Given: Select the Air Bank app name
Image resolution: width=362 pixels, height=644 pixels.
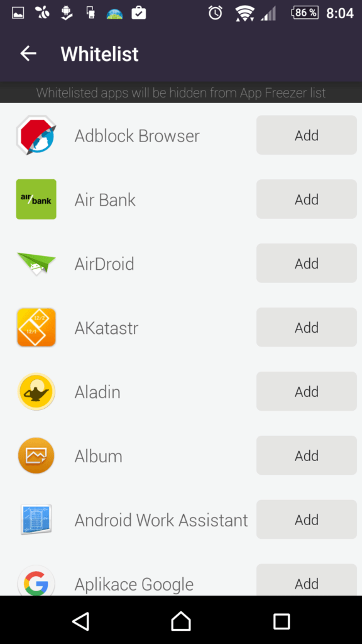Looking at the screenshot, I should [x=105, y=199].
